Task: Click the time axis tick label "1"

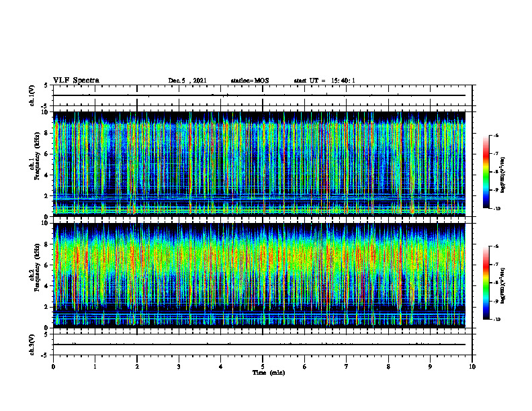Action: coord(95,367)
